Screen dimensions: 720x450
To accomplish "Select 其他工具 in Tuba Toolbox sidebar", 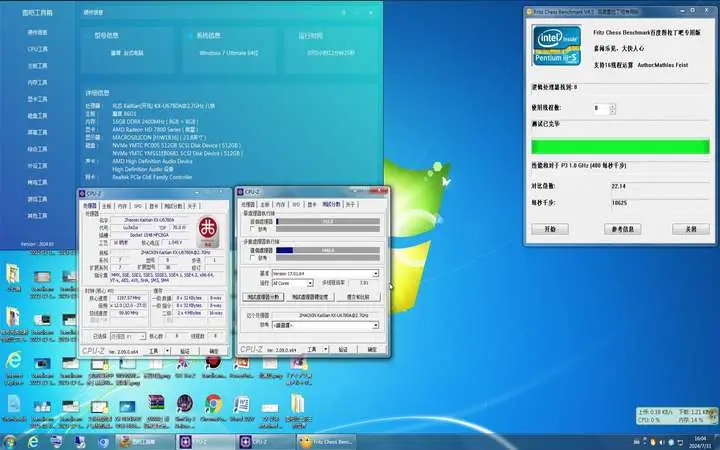I will [38, 216].
